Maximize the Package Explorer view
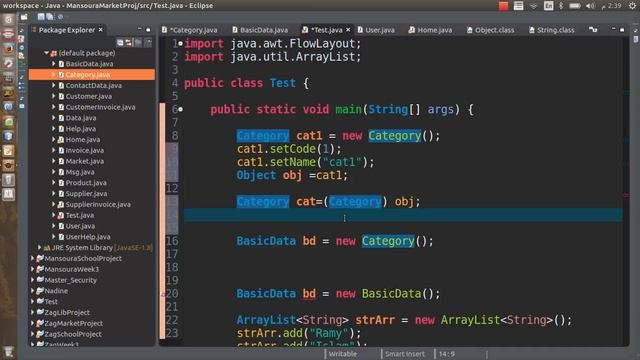 click(x=148, y=30)
